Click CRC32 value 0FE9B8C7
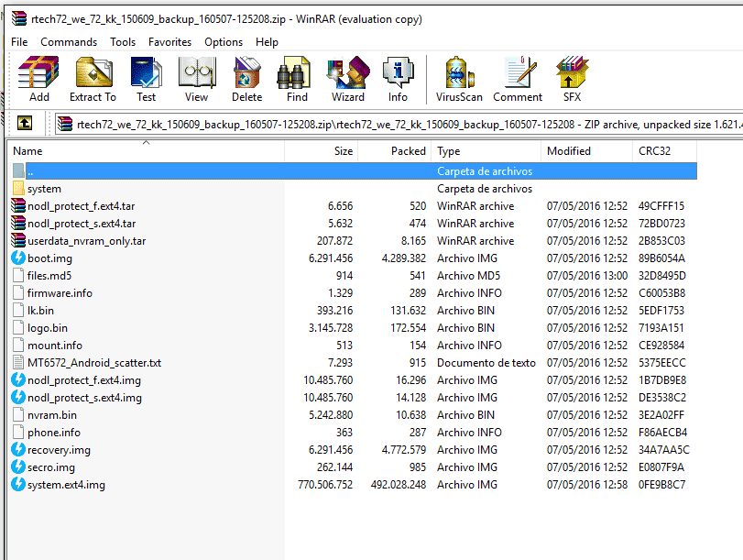This screenshot has width=743, height=560. pyautogui.click(x=662, y=485)
